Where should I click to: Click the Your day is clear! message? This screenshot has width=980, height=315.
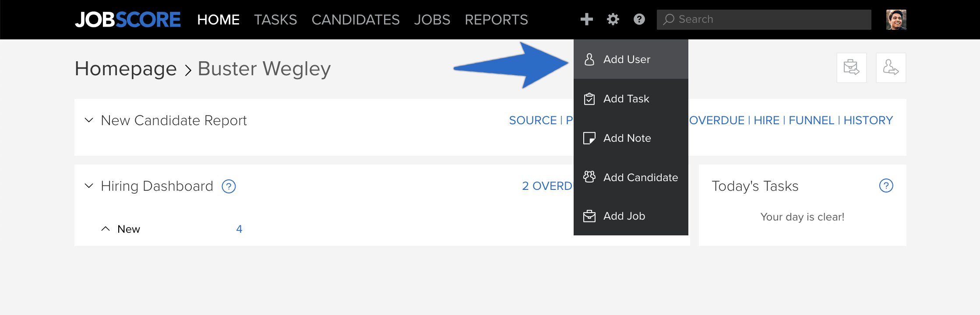(x=802, y=217)
